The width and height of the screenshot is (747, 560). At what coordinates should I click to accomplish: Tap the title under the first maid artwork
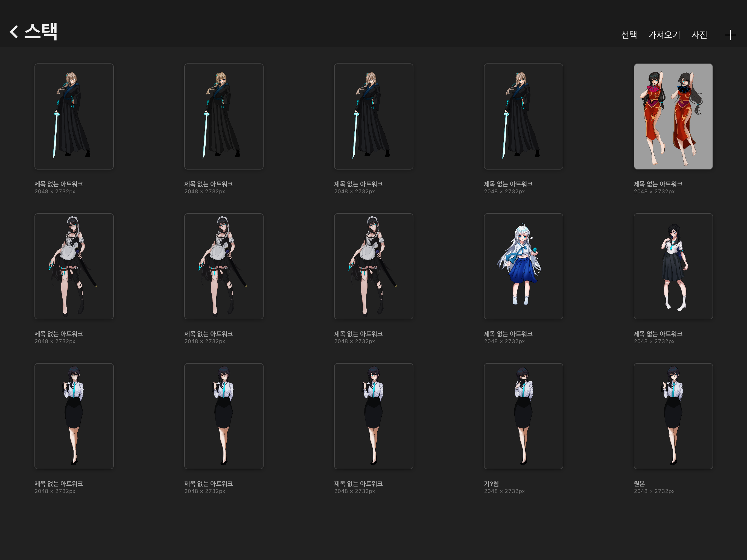(59, 334)
